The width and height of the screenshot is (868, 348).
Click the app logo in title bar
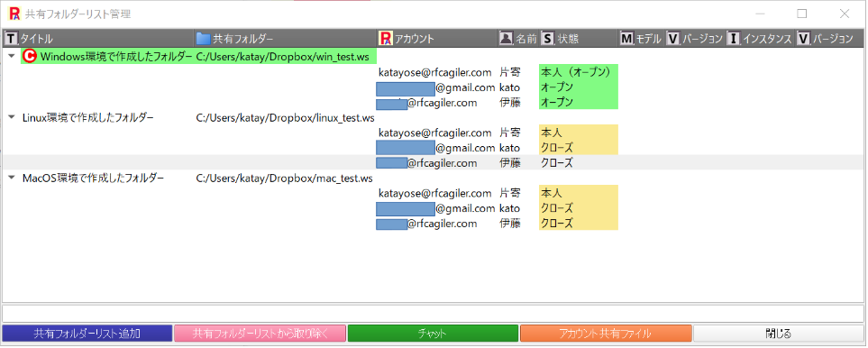14,14
